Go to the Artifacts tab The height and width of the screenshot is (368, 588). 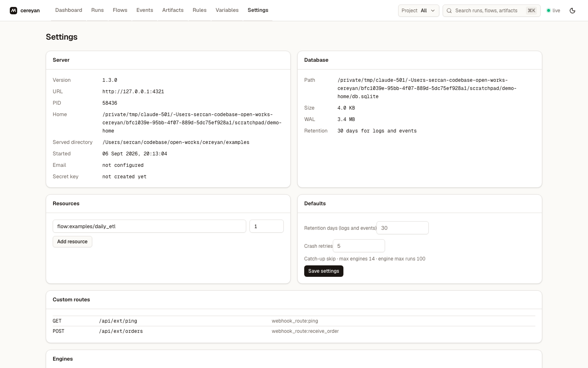tap(173, 10)
